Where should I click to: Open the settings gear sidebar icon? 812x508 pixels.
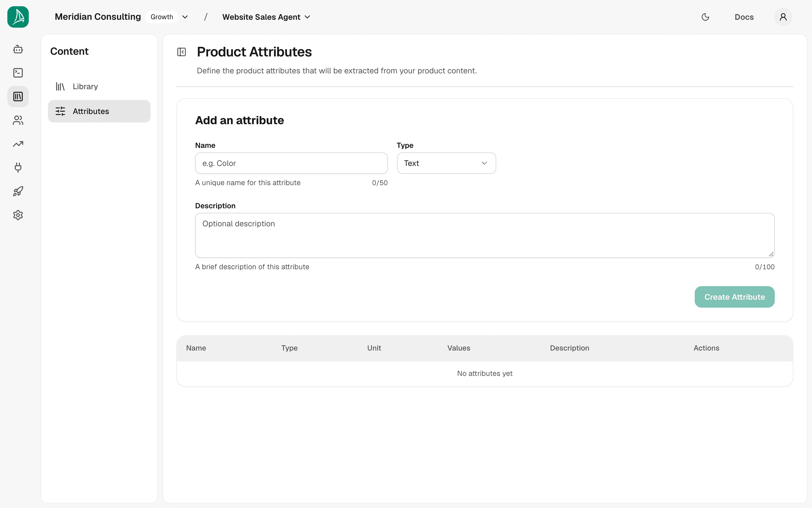pos(18,215)
